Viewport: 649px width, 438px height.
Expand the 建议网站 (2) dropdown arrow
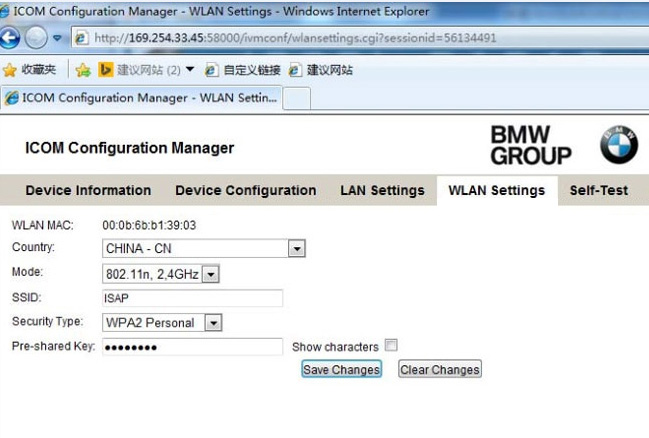click(x=190, y=69)
